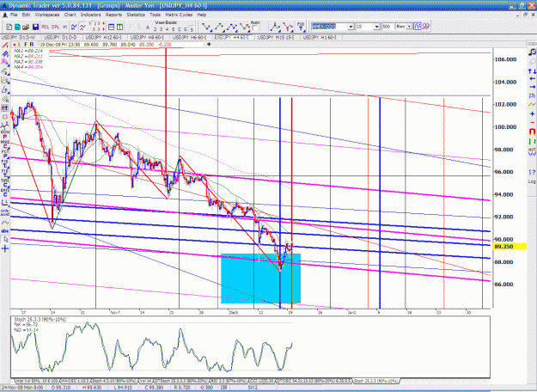Open the symbol dropdown arrow
Screen dimensions: 537x392
click(351, 27)
